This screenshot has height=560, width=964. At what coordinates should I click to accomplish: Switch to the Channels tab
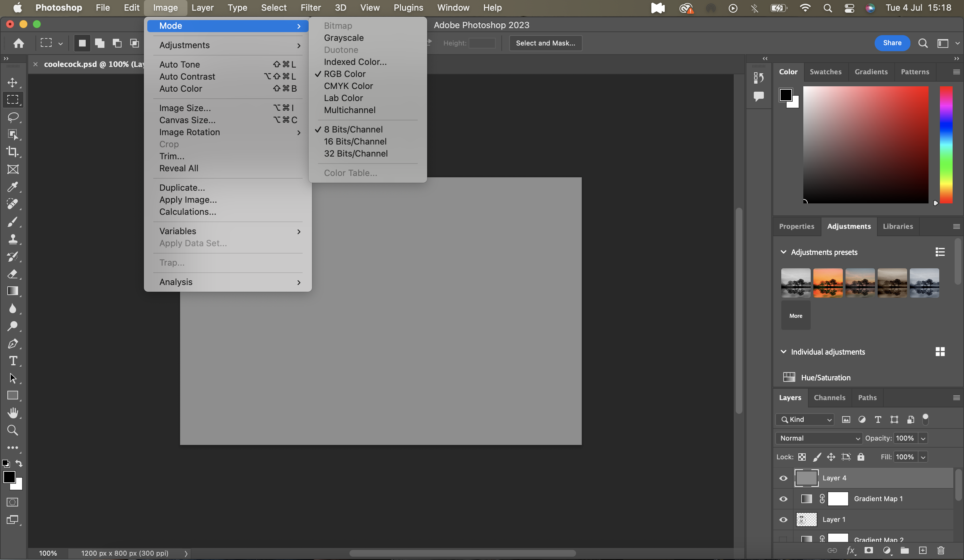[830, 397]
